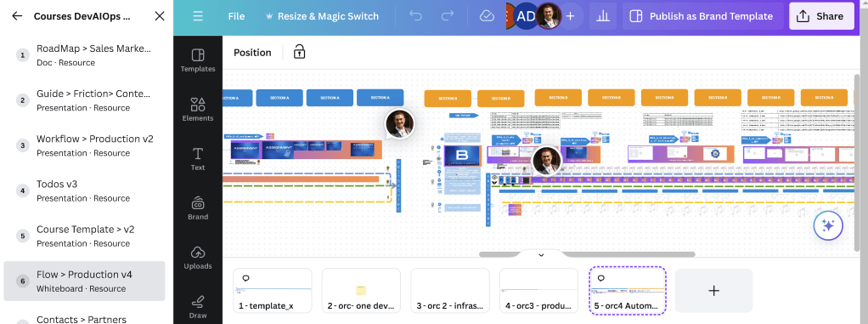
Task: Select page thumbnail 3 - orc 2 - infras...
Action: point(450,291)
